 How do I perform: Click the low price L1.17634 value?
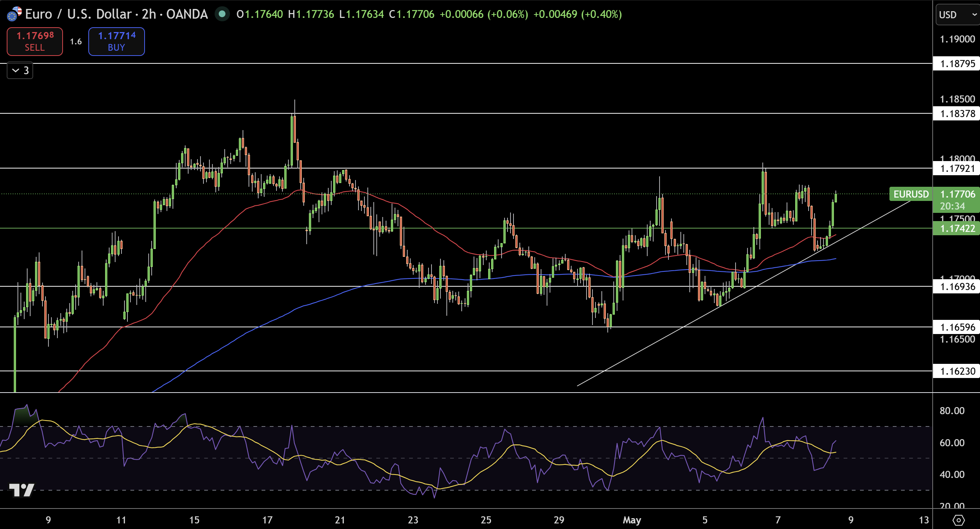tap(361, 15)
